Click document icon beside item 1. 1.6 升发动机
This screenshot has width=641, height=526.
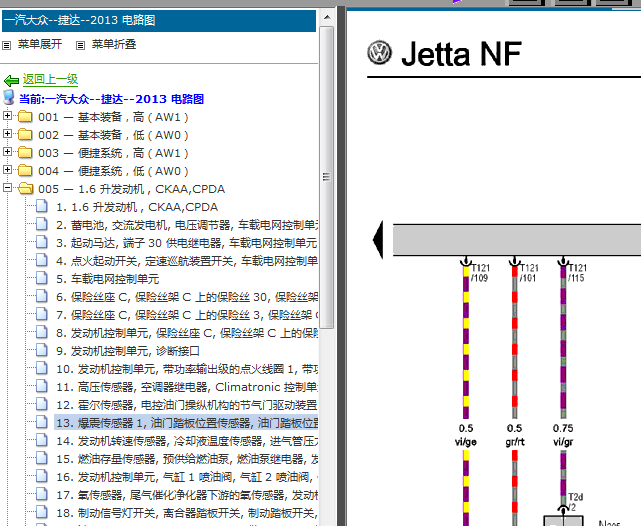coord(42,206)
